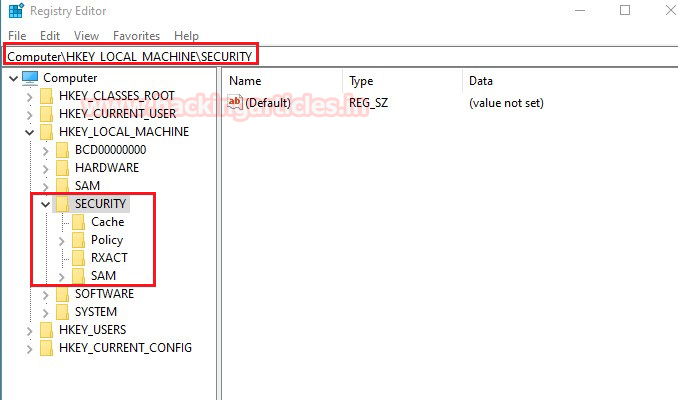Screen dimensions: 678x400
Task: Select the HKEY_CURRENT_CONFIG key
Action: point(125,348)
